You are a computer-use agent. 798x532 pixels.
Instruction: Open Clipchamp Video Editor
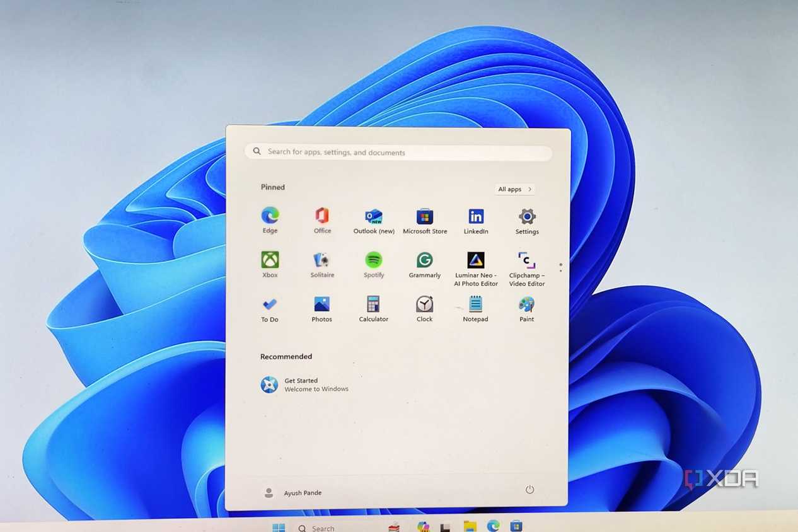pyautogui.click(x=527, y=269)
